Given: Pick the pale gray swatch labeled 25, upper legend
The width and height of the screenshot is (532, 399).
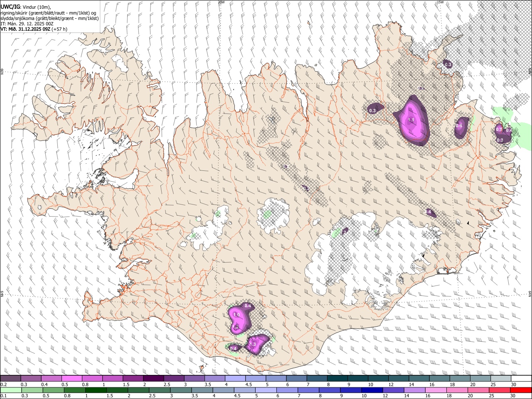Looking at the screenshot, I should (x=500, y=379).
